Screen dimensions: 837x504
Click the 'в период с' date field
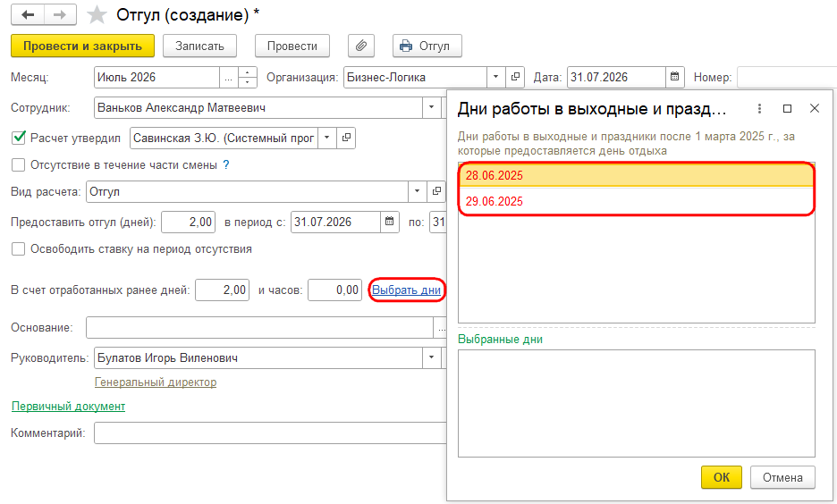point(335,222)
